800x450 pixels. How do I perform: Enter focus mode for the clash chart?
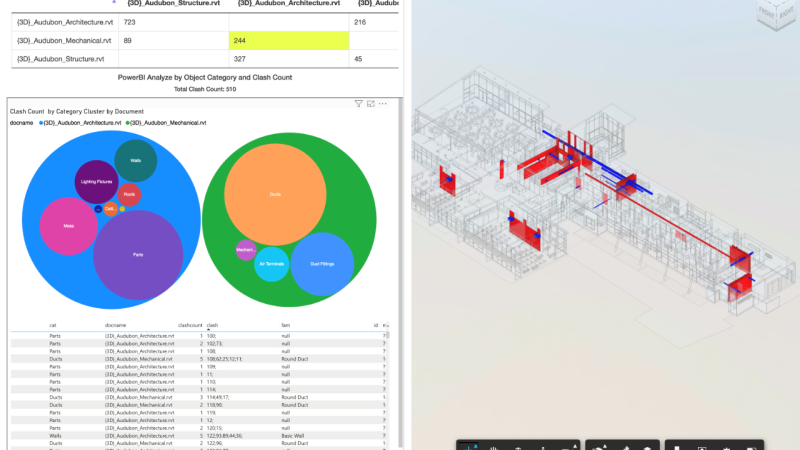371,104
